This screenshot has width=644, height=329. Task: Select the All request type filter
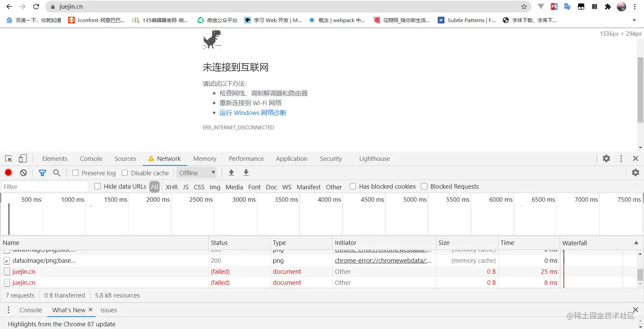[154, 187]
